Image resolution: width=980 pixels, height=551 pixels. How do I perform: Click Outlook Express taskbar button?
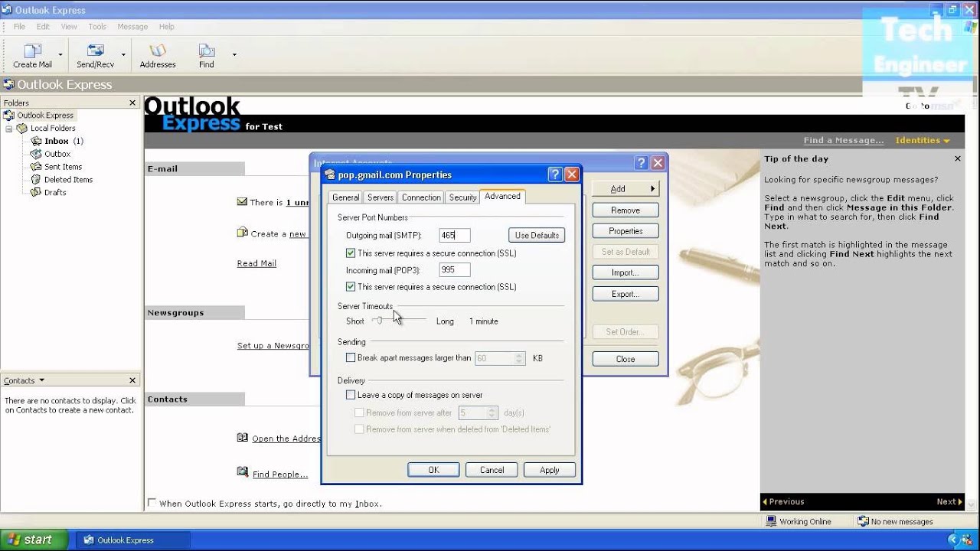click(132, 540)
